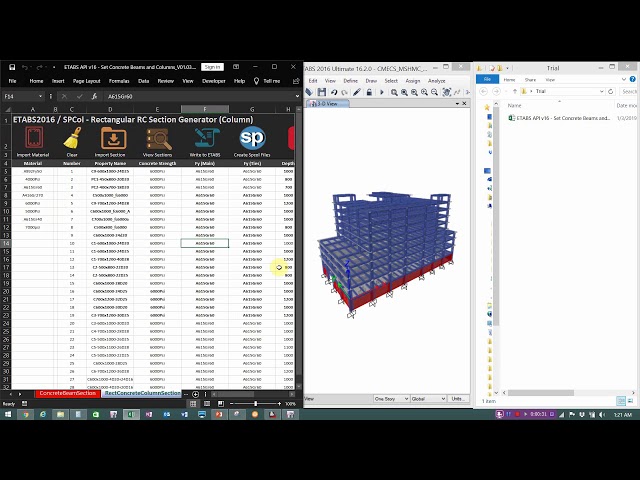
Task: Open the ETABS 3-D View window list arrow
Action: tap(457, 104)
